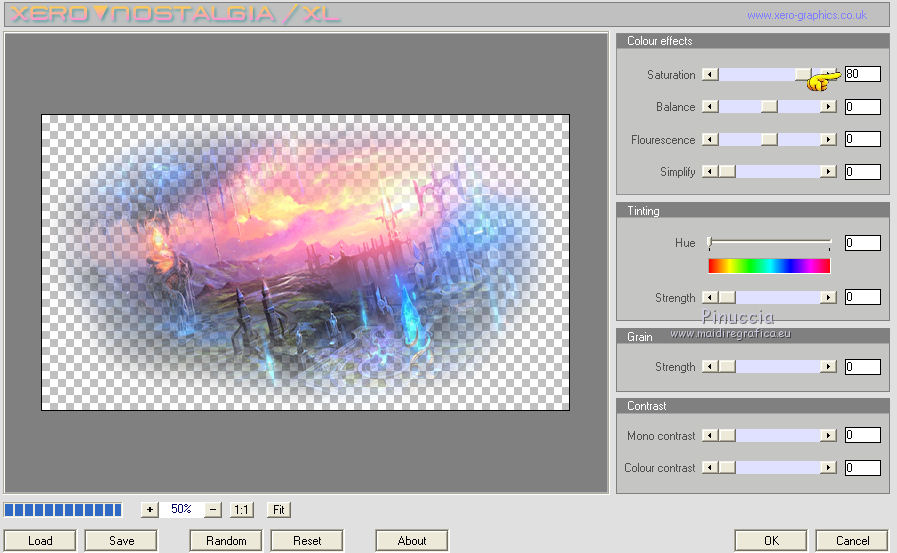The height and width of the screenshot is (553, 897).
Task: Click the Tinting Strength value field
Action: [x=863, y=297]
